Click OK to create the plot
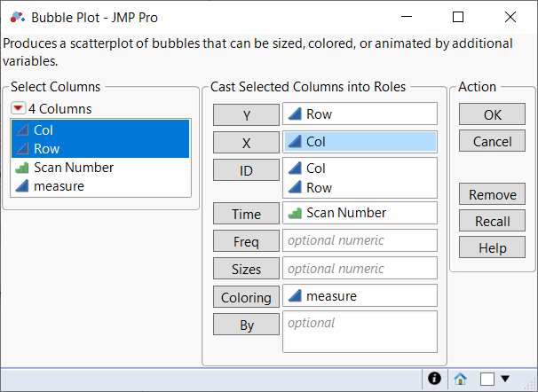Image resolution: width=538 pixels, height=392 pixels. (x=492, y=114)
